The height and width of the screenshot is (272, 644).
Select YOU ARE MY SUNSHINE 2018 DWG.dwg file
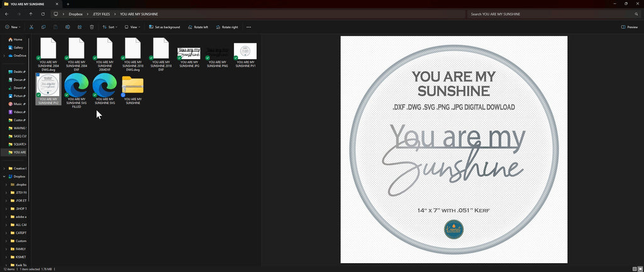[x=133, y=54]
